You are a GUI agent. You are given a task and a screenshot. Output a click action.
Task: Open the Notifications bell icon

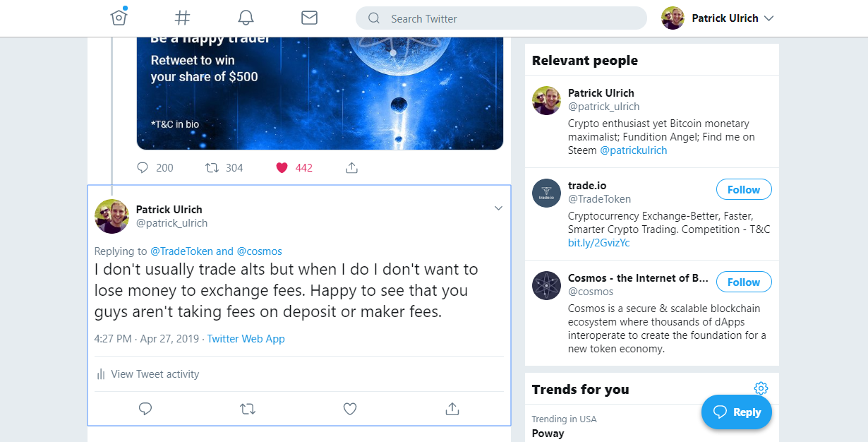(x=246, y=18)
